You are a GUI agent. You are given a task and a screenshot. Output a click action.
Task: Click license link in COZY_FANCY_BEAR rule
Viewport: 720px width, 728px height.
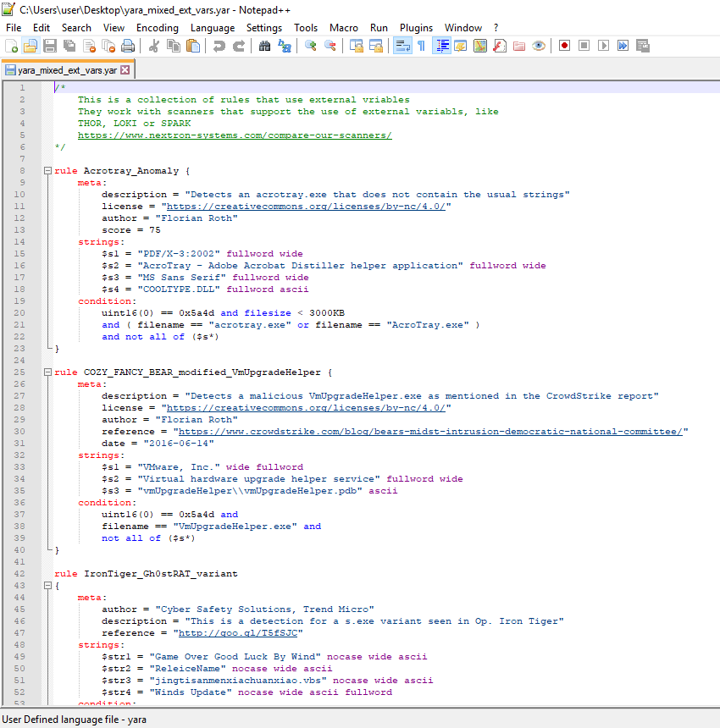tap(306, 408)
